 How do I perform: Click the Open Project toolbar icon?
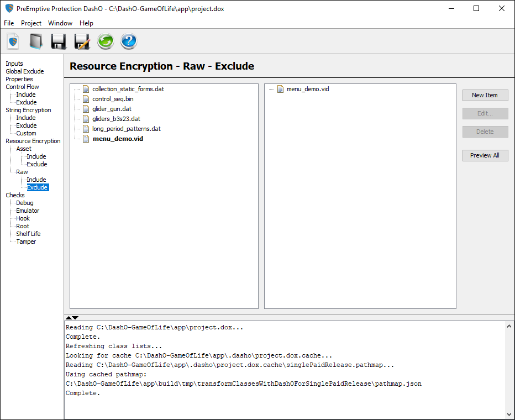[x=36, y=41]
